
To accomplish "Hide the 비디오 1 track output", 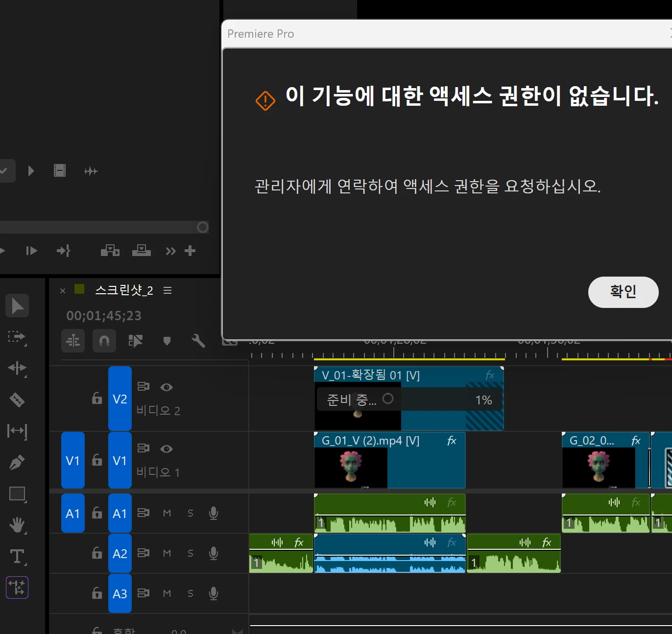I will 167,448.
